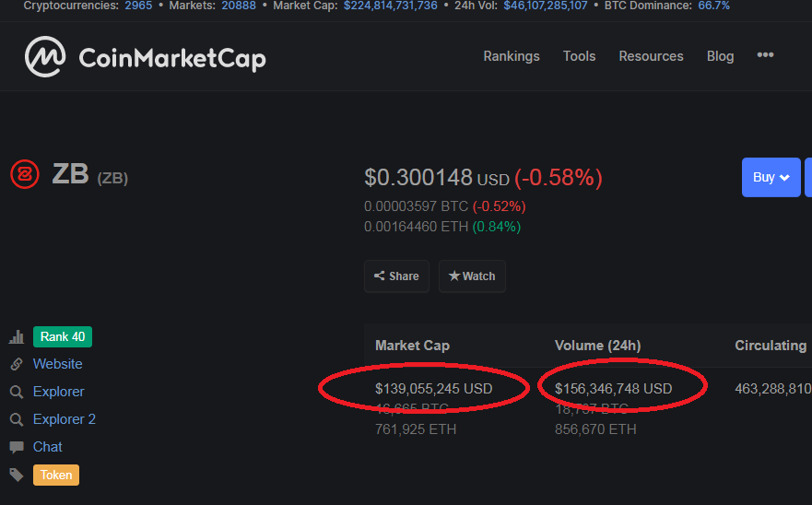Open the Rankings menu
The height and width of the screenshot is (505, 812).
coord(512,56)
